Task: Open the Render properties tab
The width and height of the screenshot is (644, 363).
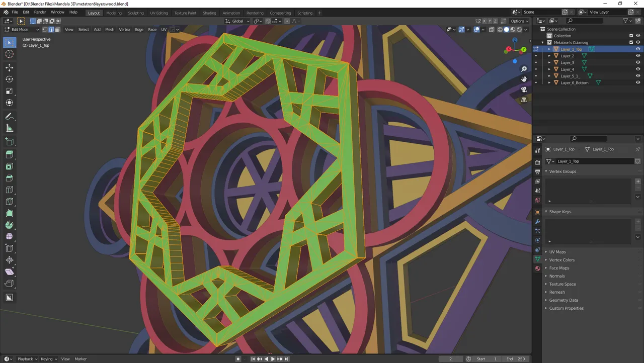Action: coord(537,162)
